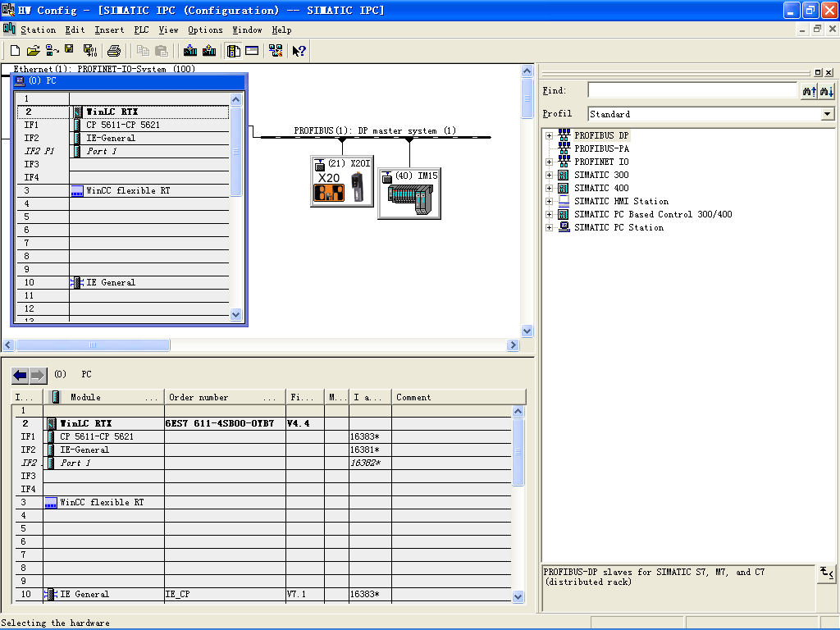The width and height of the screenshot is (840, 630).
Task: Click the Save and Compile icon
Action: click(x=90, y=51)
